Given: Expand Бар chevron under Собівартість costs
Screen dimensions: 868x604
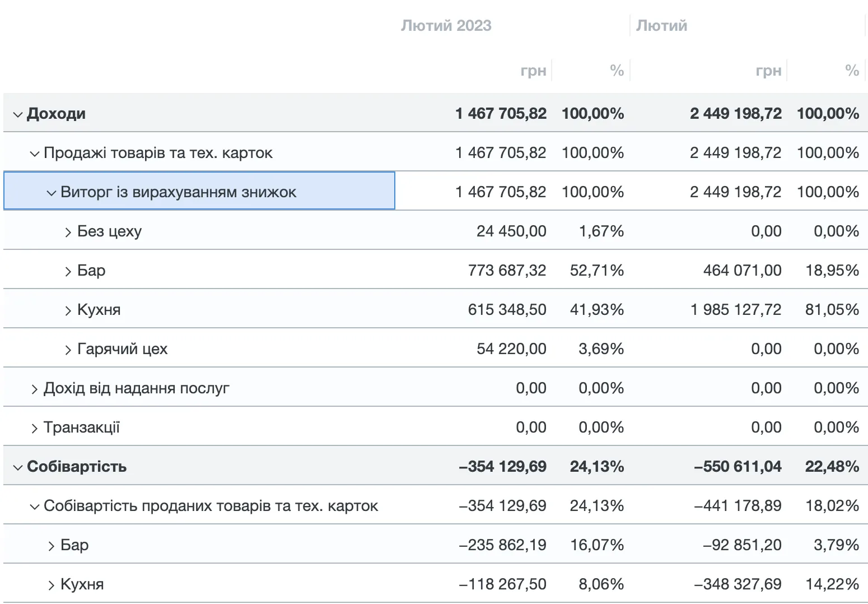Looking at the screenshot, I should [x=52, y=546].
